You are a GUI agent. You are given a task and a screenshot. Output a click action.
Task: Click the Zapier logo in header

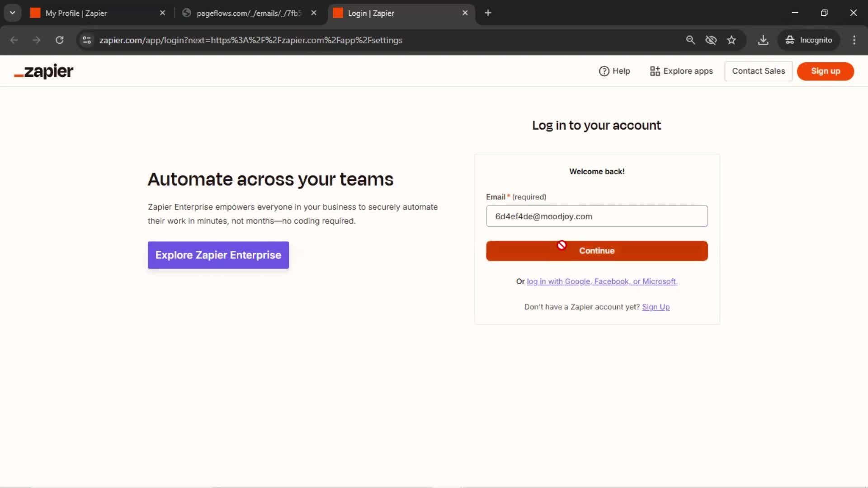click(43, 71)
